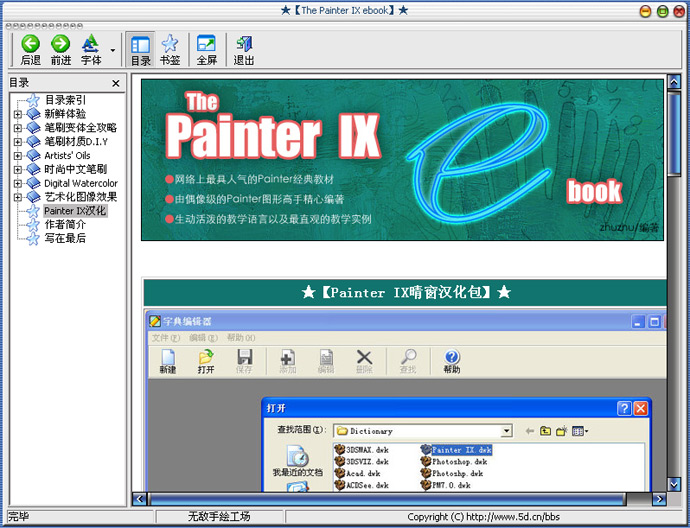Click the up-one-level folder icon
Image resolution: width=690 pixels, height=528 pixels.
[545, 431]
